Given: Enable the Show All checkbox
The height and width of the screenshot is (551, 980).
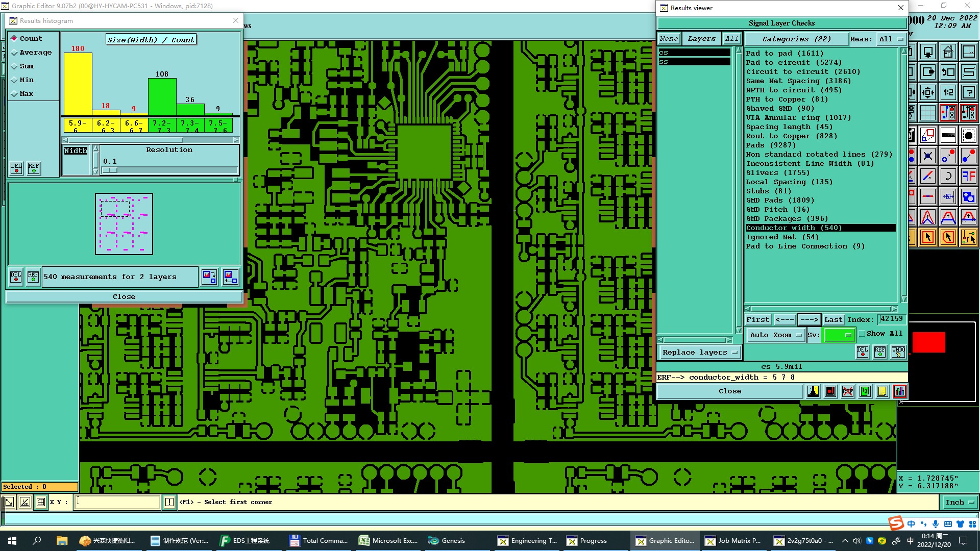Looking at the screenshot, I should click(862, 334).
